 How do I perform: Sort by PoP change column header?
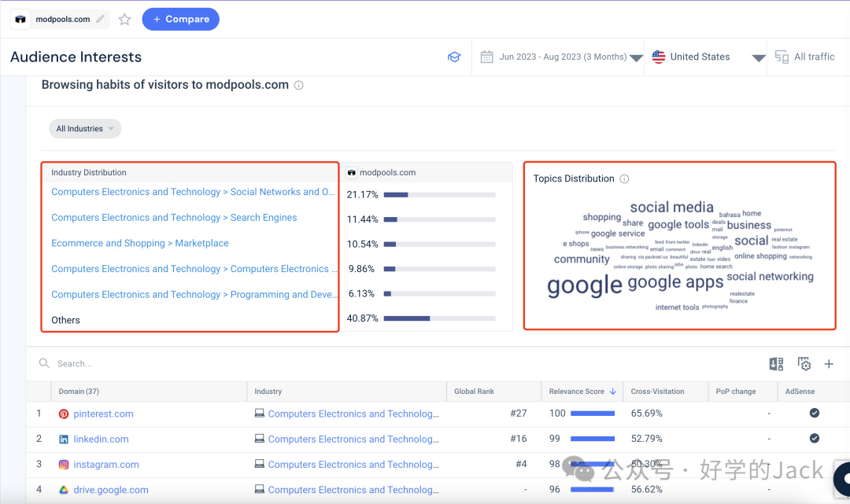click(x=736, y=392)
